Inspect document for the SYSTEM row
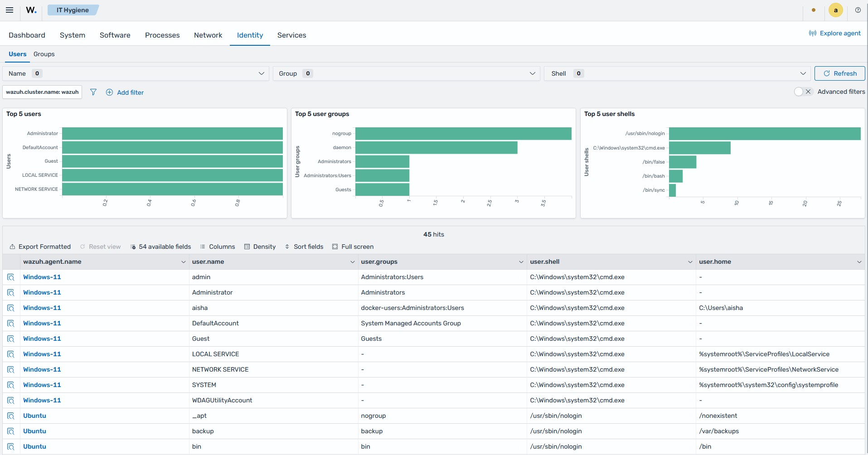This screenshot has height=455, width=868. point(11,385)
